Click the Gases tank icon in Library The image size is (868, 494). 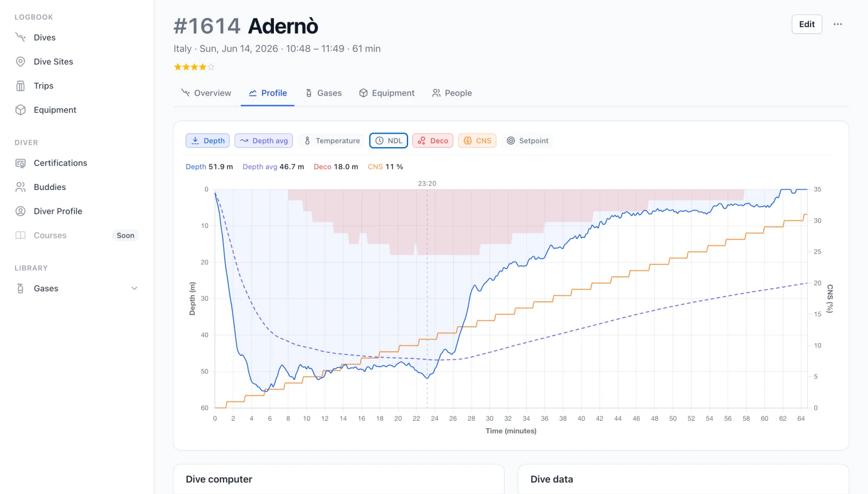point(21,288)
